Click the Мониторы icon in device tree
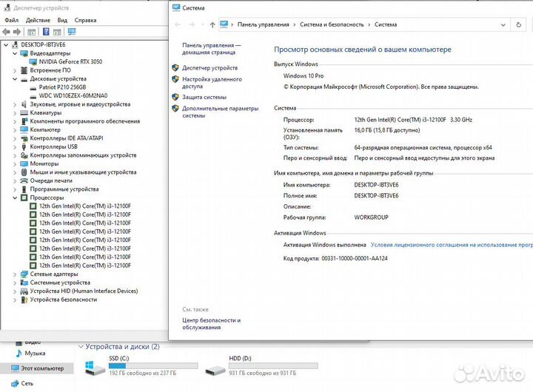The height and width of the screenshot is (392, 533). tap(24, 163)
